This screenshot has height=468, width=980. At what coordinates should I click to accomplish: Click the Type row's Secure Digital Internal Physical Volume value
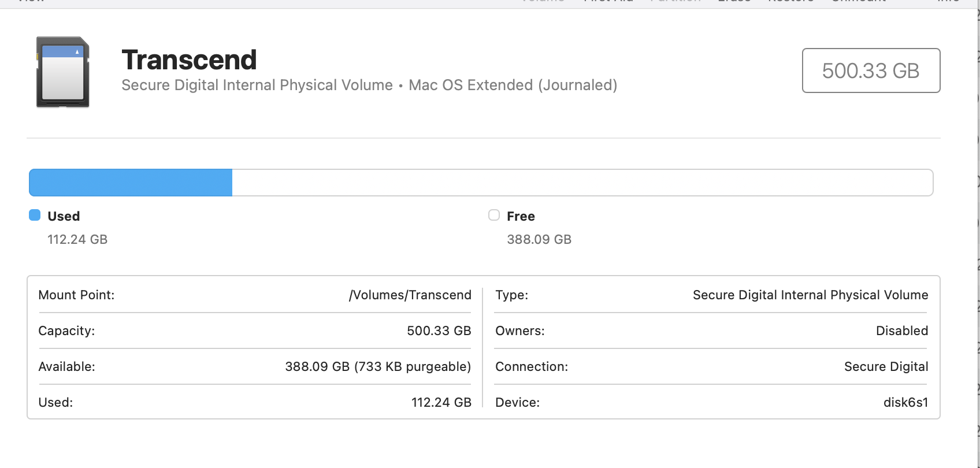tap(811, 295)
